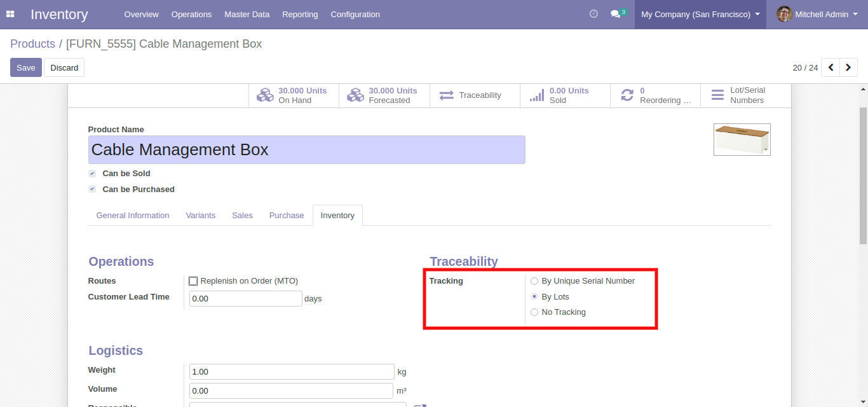Expand My Company (San Francisco) dropdown
868x407 pixels.
click(700, 14)
